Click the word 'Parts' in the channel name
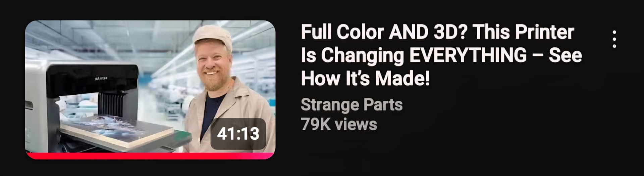The height and width of the screenshot is (176, 644). coord(383,104)
